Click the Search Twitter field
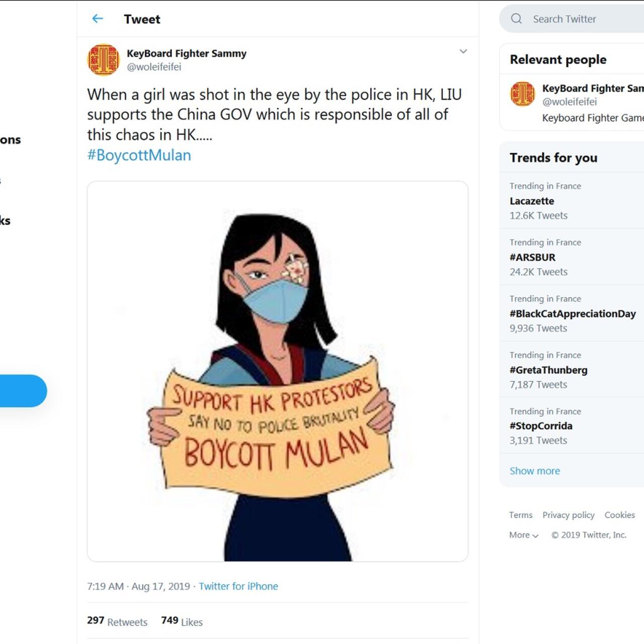The image size is (644, 644). pos(579,19)
